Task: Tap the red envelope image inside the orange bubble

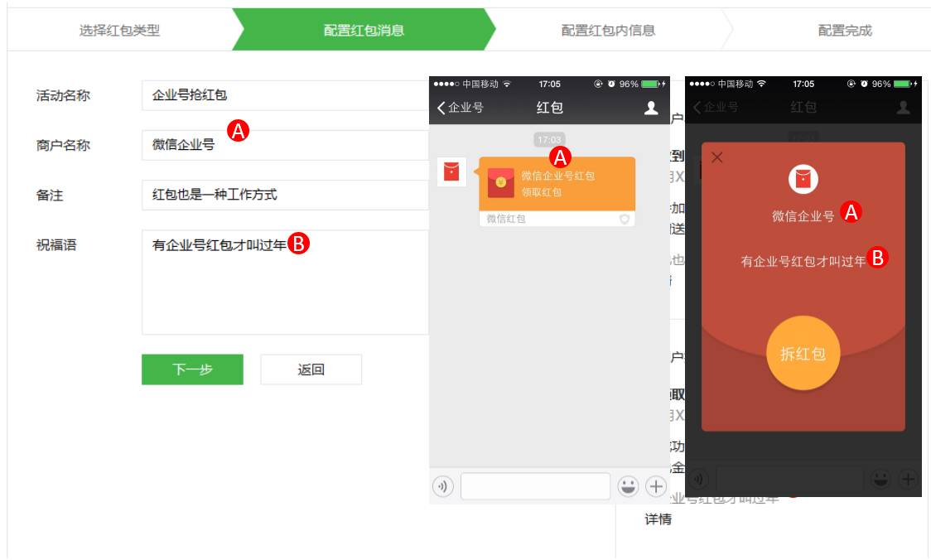Action: 500,183
